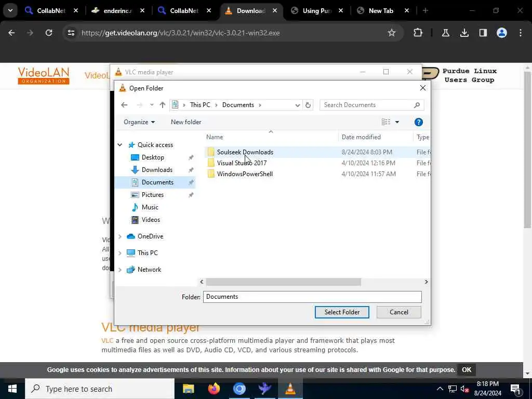Screen dimensions: 532x399
Task: Click the search magnifier in Search Documents
Action: [417, 105]
